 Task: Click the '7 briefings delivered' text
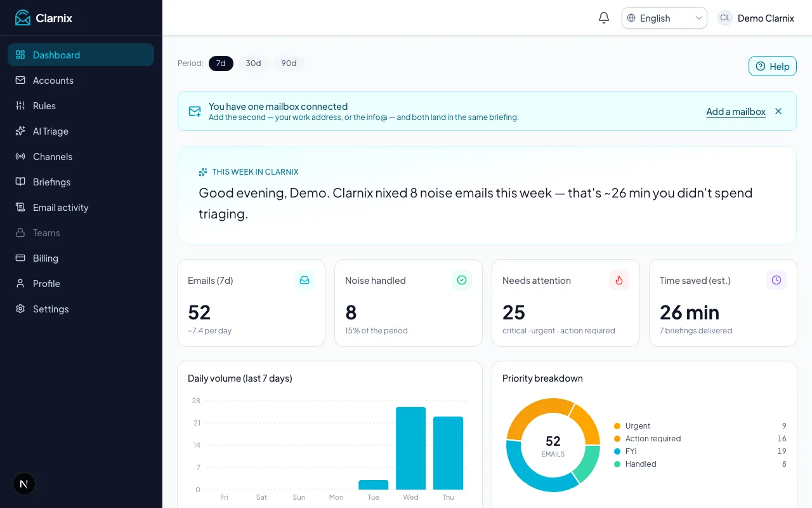tap(696, 331)
